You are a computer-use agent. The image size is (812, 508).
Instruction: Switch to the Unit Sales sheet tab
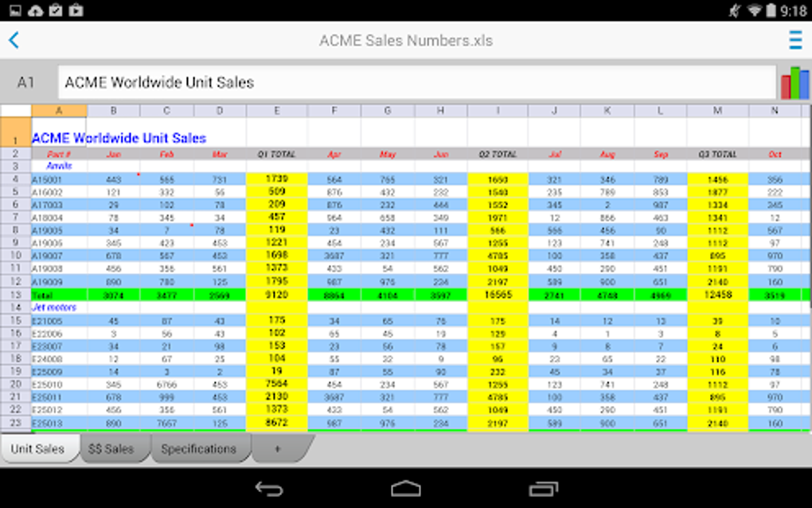coord(37,448)
